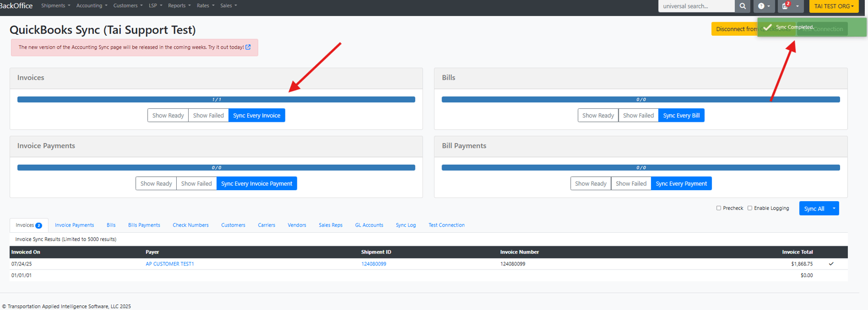
Task: Switch to the Bills Payments tab
Action: (x=144, y=225)
